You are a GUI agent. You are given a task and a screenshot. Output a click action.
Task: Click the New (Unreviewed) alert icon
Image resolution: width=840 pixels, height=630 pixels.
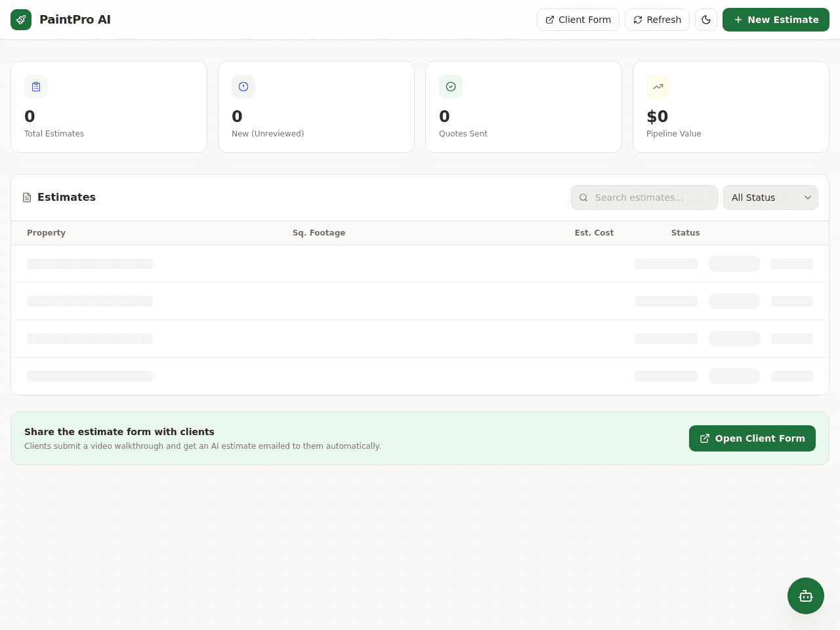243,87
